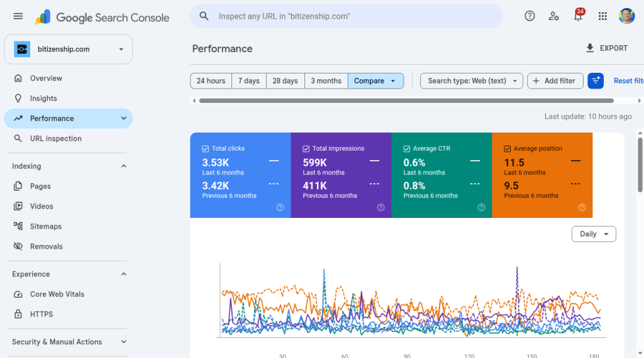Viewport: 644px width, 358px height.
Task: Open Search type: Web (text) dropdown
Action: [x=472, y=81]
